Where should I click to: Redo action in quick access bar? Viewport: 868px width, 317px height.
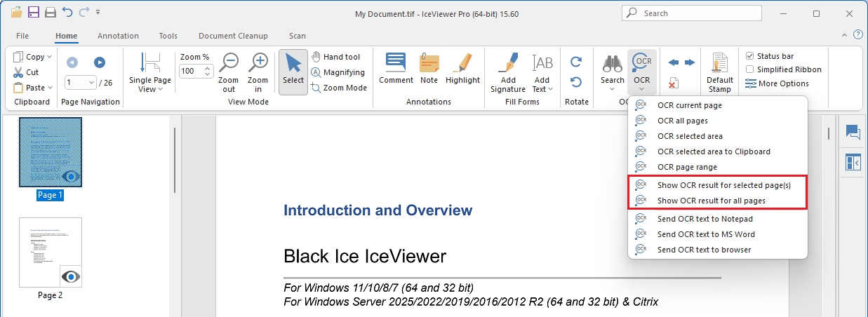[84, 13]
